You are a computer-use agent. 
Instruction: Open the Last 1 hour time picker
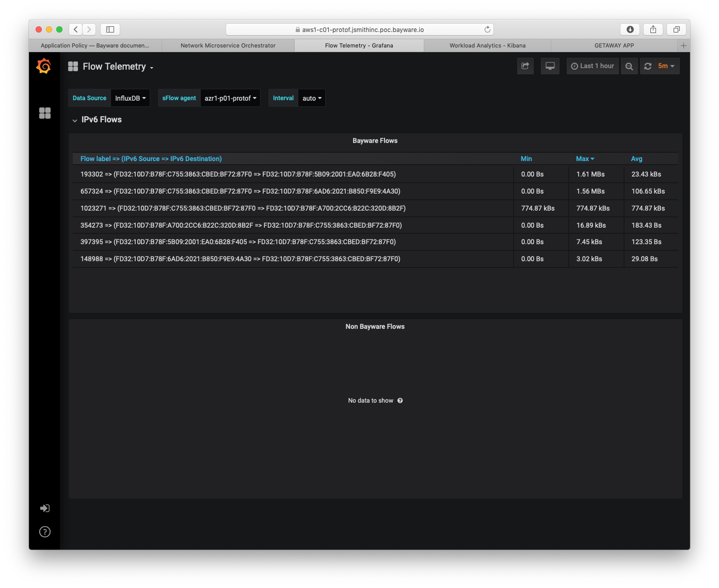593,66
